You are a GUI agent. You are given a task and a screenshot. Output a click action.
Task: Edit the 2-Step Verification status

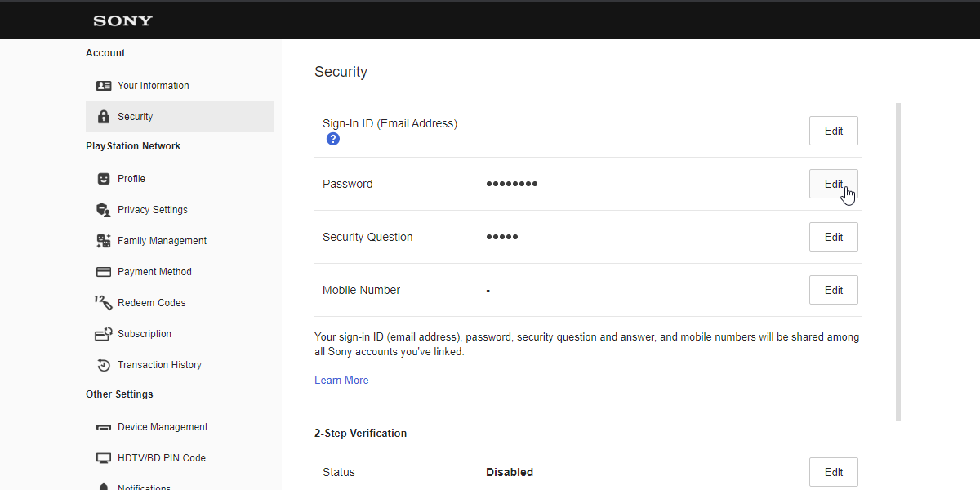[833, 472]
